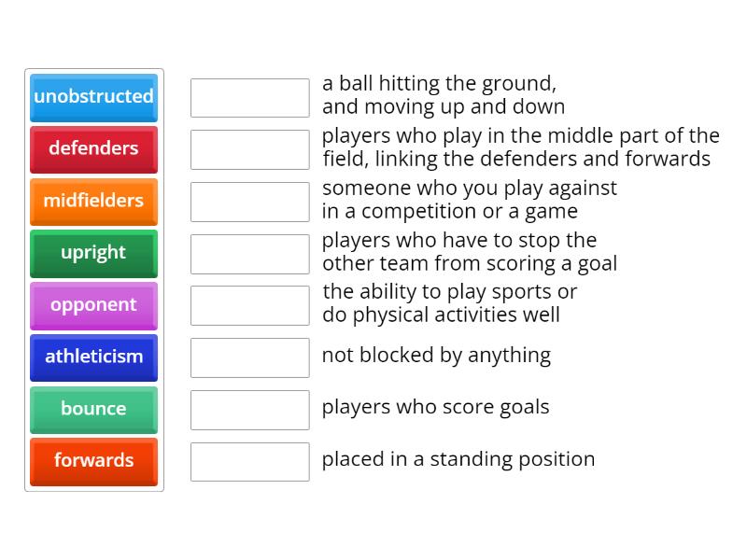Click the green 'upright' word tile
The width and height of the screenshot is (747, 560).
[x=93, y=253]
